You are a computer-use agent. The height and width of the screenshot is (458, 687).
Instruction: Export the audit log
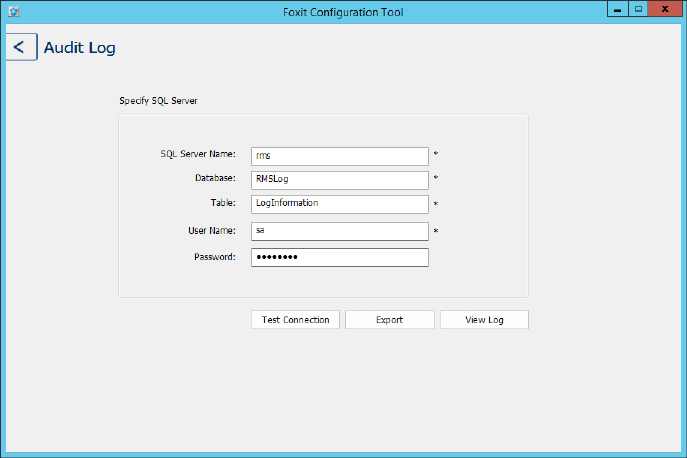pos(390,320)
